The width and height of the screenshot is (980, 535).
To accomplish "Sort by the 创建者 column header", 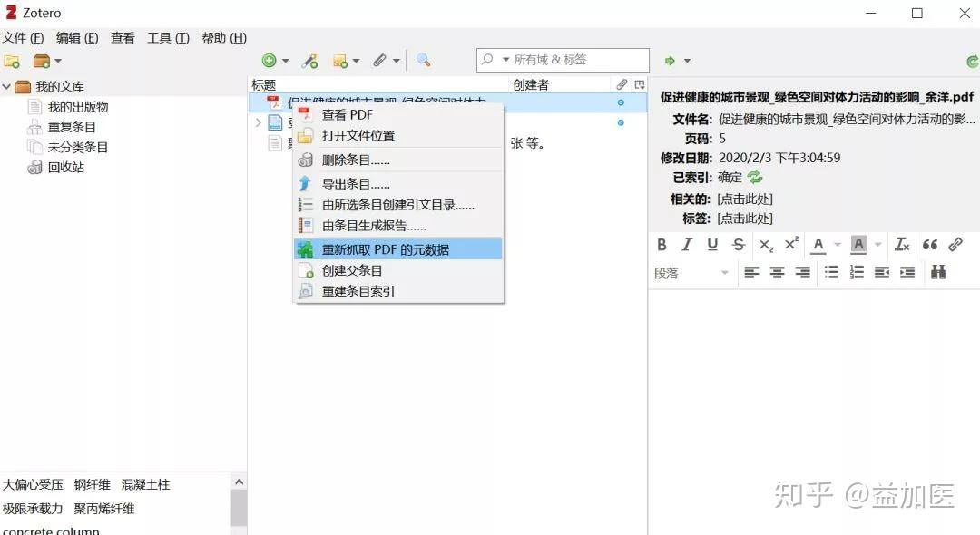I will [559, 85].
